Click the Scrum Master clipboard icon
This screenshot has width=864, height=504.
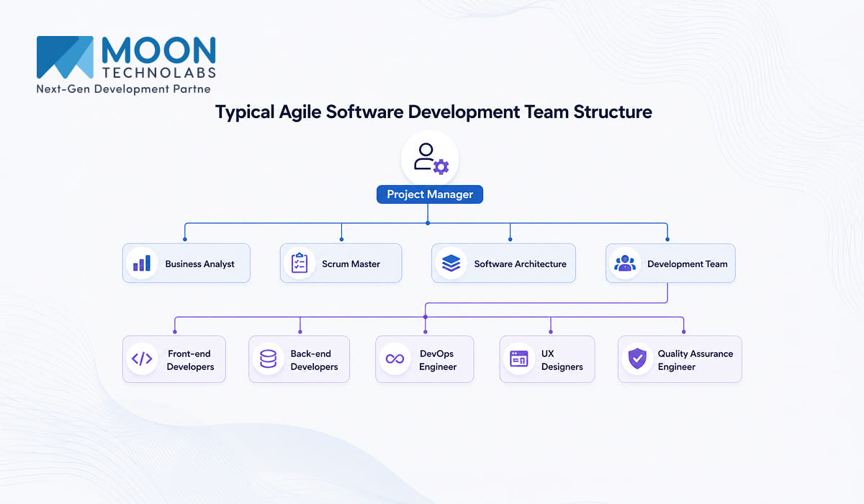(299, 263)
